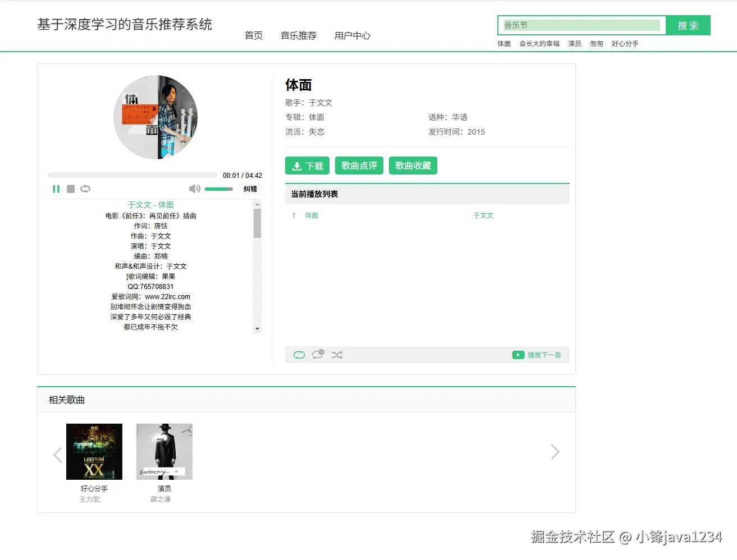Mute audio via the speaker icon
737x560 pixels.
click(194, 189)
